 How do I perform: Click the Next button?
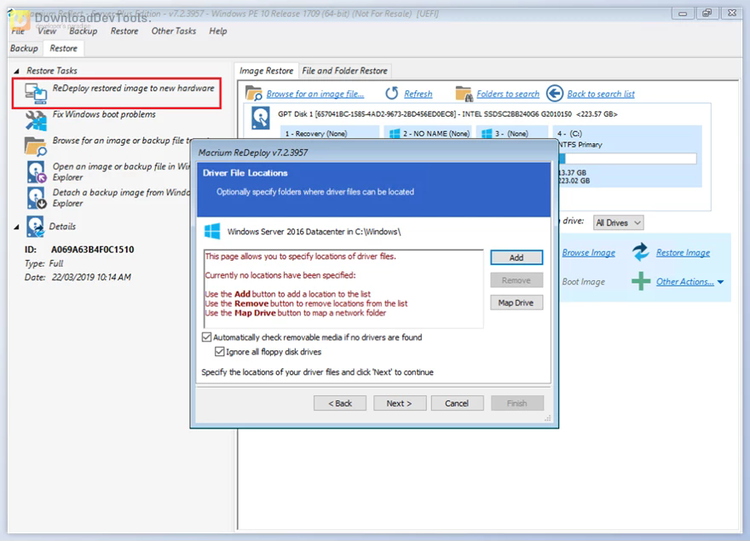[399, 403]
